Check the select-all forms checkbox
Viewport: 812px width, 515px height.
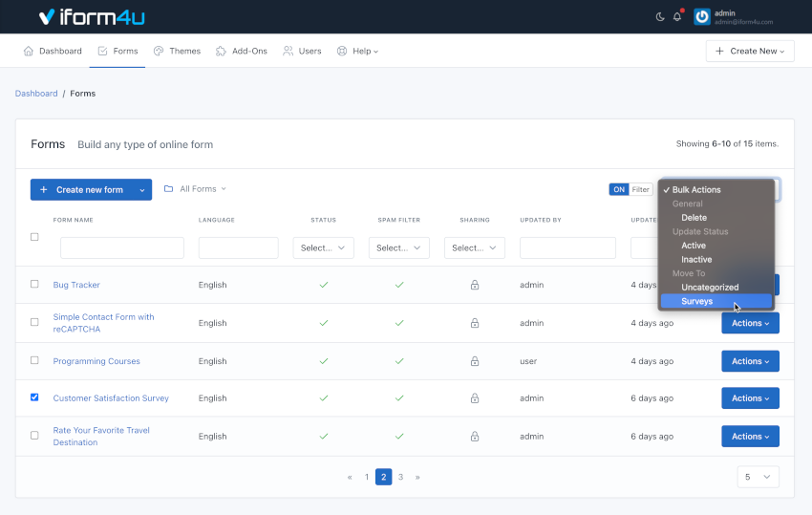[x=34, y=237]
